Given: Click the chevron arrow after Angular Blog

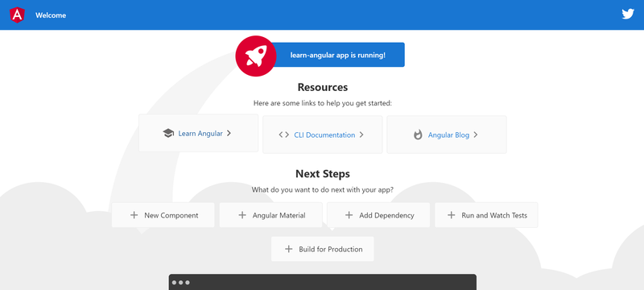Looking at the screenshot, I should coord(475,135).
